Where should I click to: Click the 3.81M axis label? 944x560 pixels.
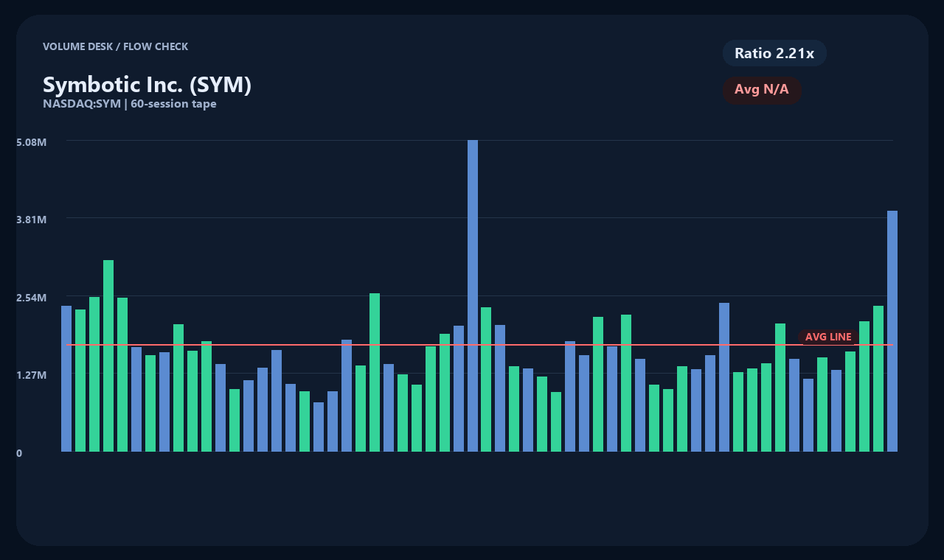pos(31,220)
